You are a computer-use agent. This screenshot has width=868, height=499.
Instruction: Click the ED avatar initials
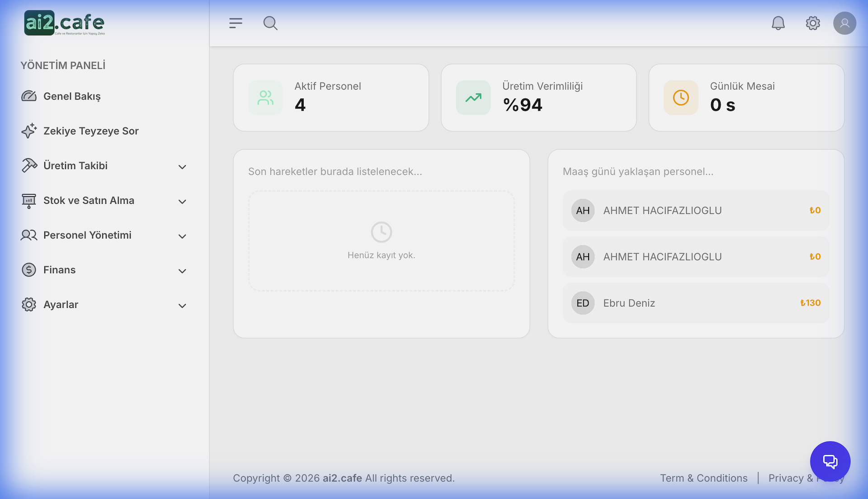point(583,303)
